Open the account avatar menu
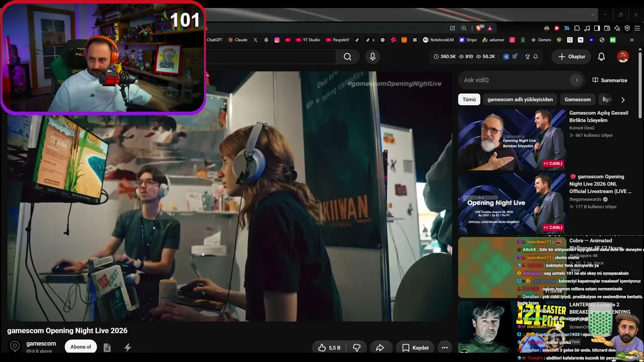This screenshot has width=644, height=362. 623,57
